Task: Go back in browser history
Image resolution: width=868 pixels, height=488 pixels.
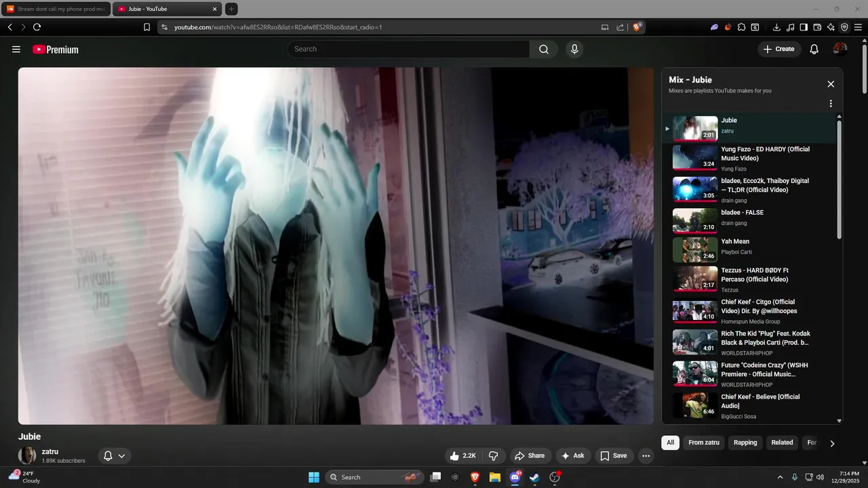Action: click(x=9, y=27)
